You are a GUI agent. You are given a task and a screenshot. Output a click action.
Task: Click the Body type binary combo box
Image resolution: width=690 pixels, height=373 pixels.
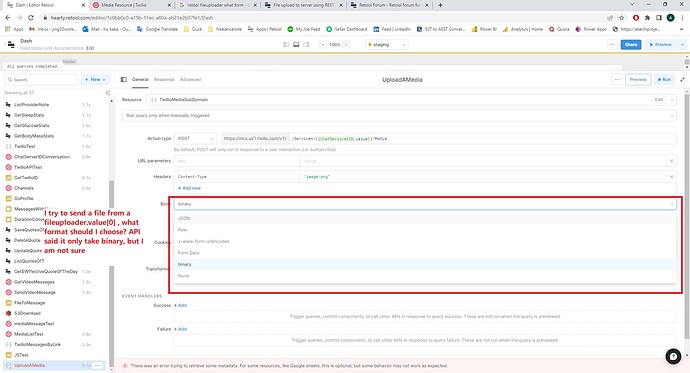point(425,204)
